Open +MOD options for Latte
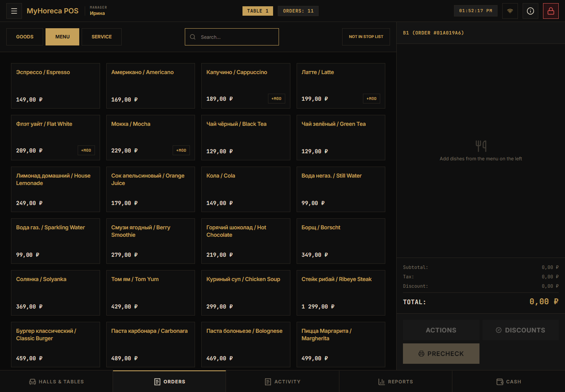Image resolution: width=565 pixels, height=392 pixels. coord(372,99)
